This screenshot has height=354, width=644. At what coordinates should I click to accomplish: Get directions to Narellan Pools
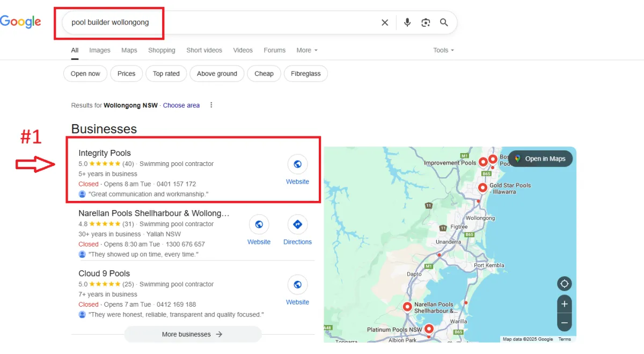[297, 225]
